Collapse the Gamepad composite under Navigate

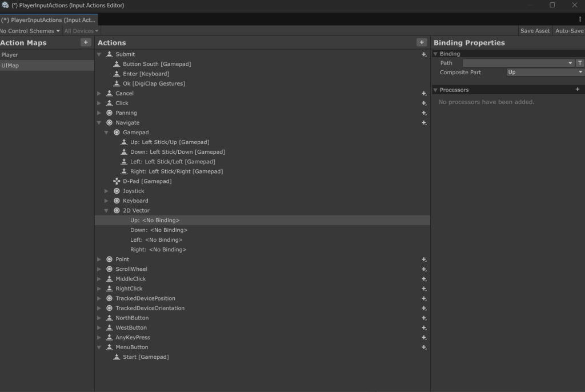106,133
